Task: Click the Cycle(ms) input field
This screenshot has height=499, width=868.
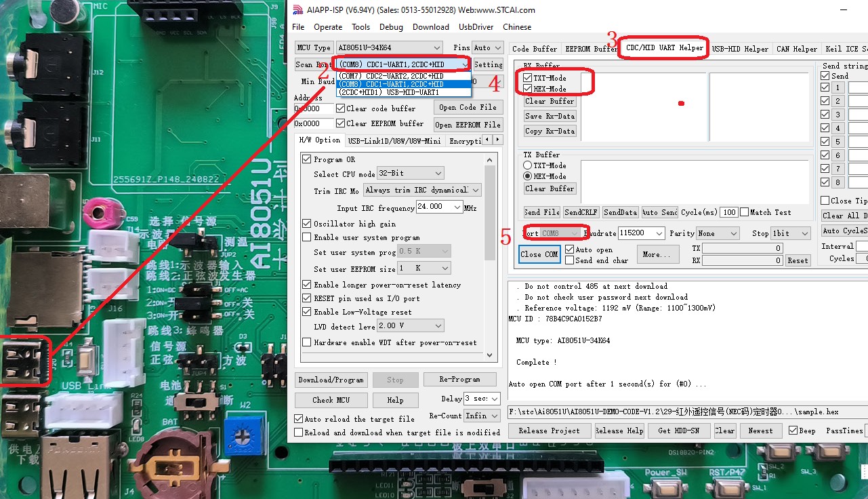Action: [728, 212]
